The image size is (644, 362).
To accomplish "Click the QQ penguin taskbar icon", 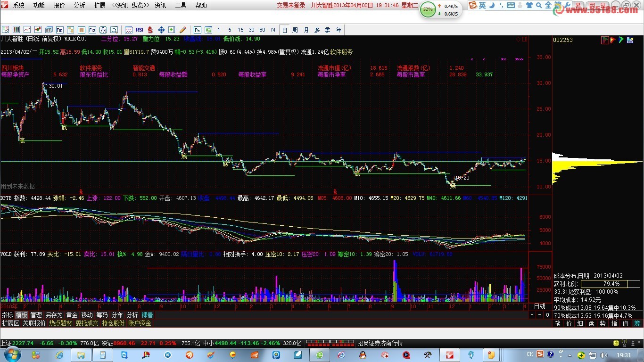I will tap(363, 355).
